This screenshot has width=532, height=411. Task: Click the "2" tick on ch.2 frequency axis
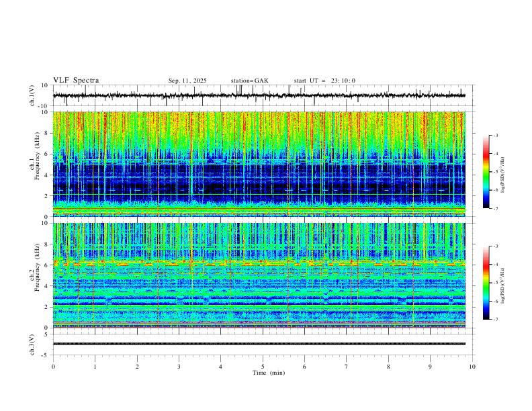pos(47,307)
